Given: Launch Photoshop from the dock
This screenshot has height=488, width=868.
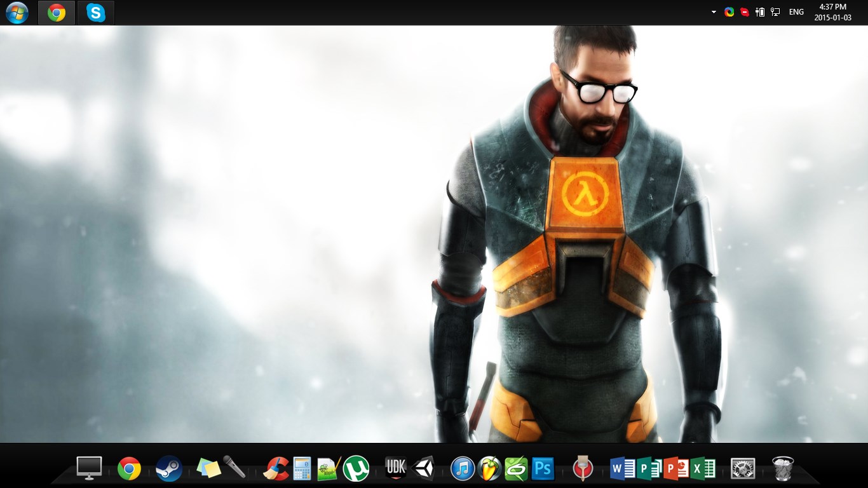Looking at the screenshot, I should click(x=543, y=469).
